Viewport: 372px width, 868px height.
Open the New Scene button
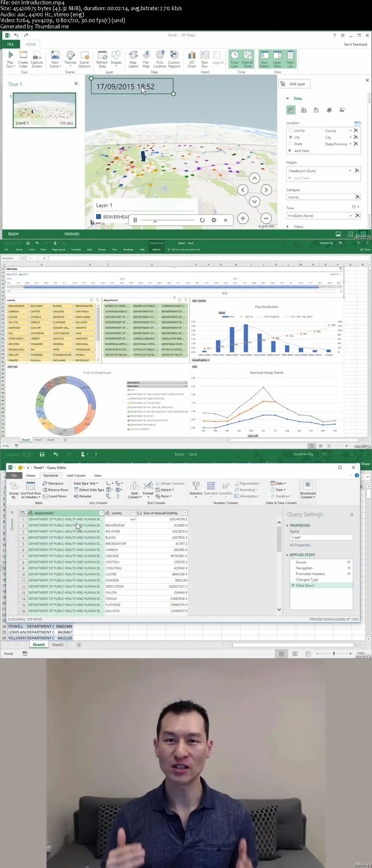55,59
